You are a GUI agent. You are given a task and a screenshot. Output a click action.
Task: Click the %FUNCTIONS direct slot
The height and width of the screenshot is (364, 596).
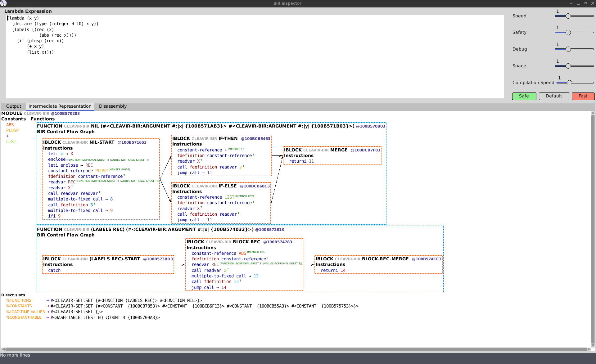point(19,301)
